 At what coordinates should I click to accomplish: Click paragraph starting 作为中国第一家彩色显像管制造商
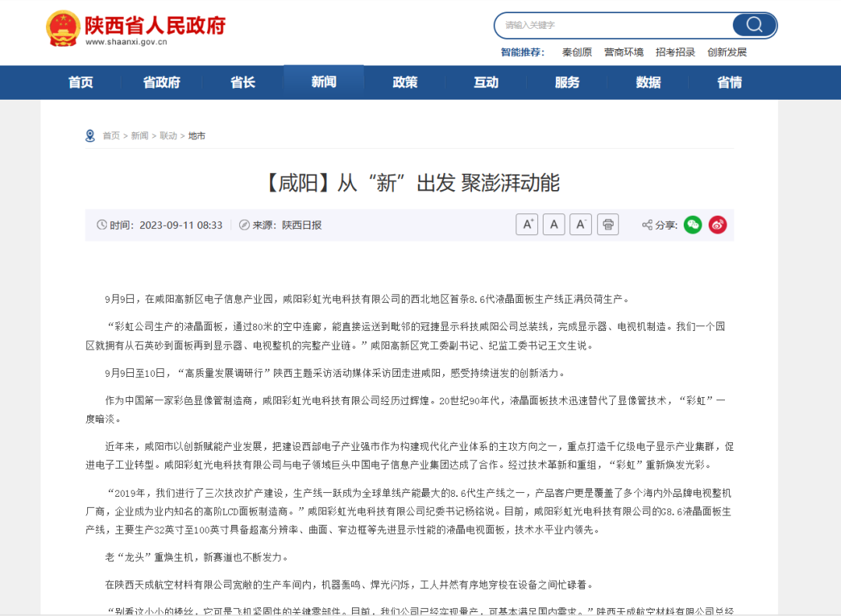[406, 410]
